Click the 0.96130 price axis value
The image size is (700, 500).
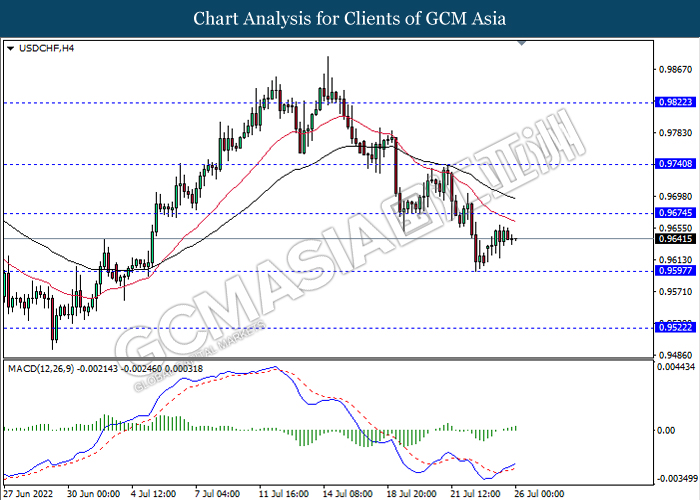click(x=675, y=260)
